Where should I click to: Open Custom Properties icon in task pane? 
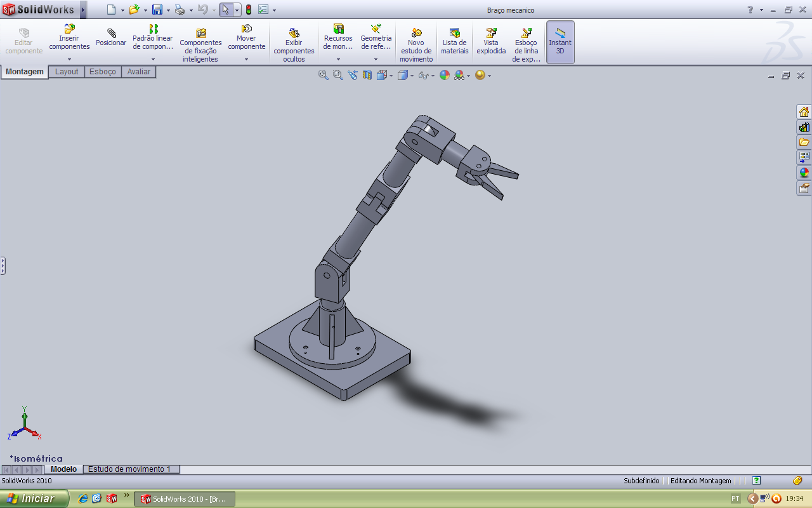tap(804, 188)
